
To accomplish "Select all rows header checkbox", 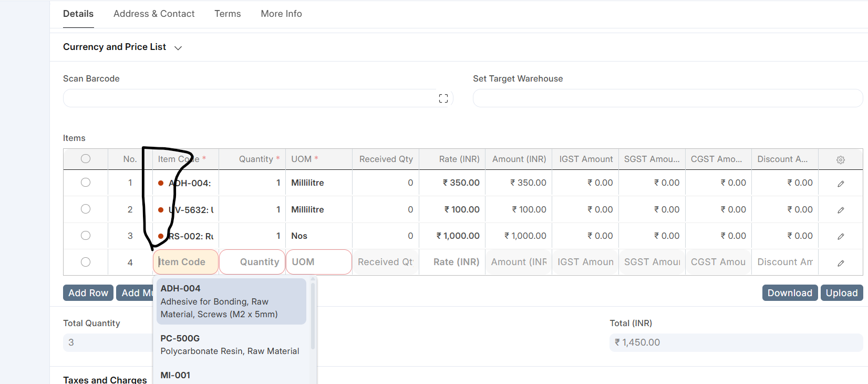I will click(86, 158).
